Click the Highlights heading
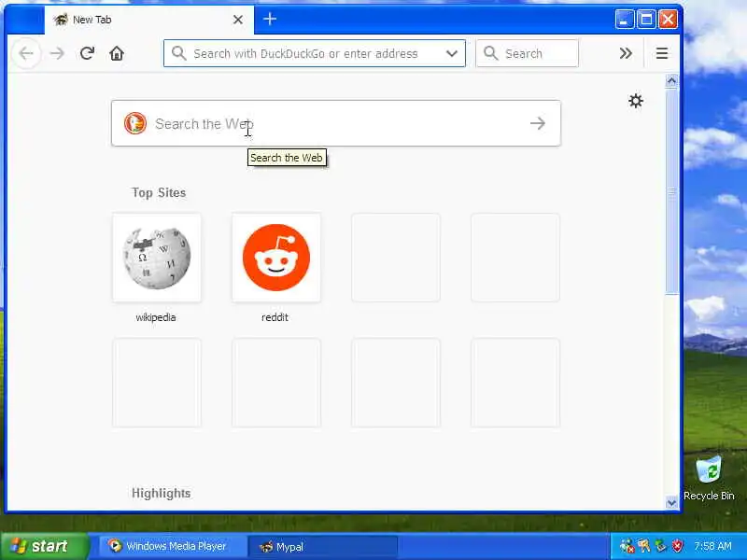Viewport: 747px width, 560px height. pyautogui.click(x=161, y=494)
